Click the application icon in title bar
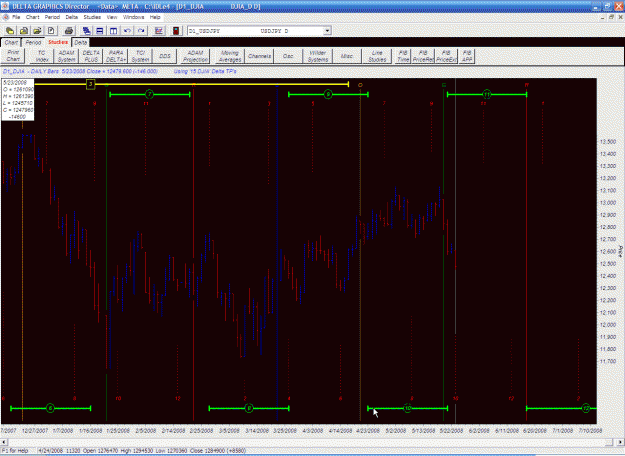The width and height of the screenshot is (625, 456). [5, 6]
